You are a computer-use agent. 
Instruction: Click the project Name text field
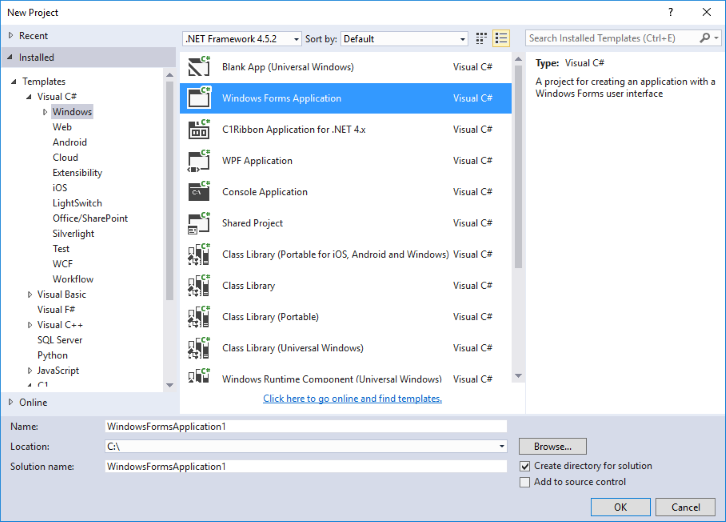(x=305, y=426)
